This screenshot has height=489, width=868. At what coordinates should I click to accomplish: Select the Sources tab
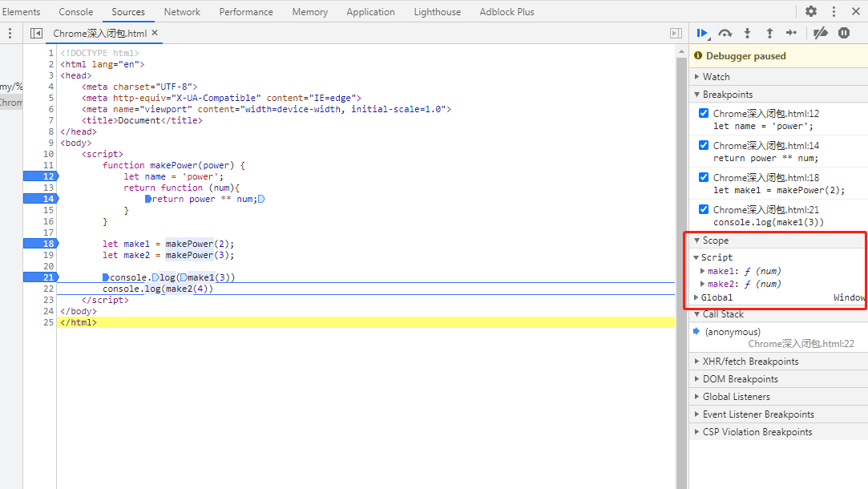coord(128,12)
